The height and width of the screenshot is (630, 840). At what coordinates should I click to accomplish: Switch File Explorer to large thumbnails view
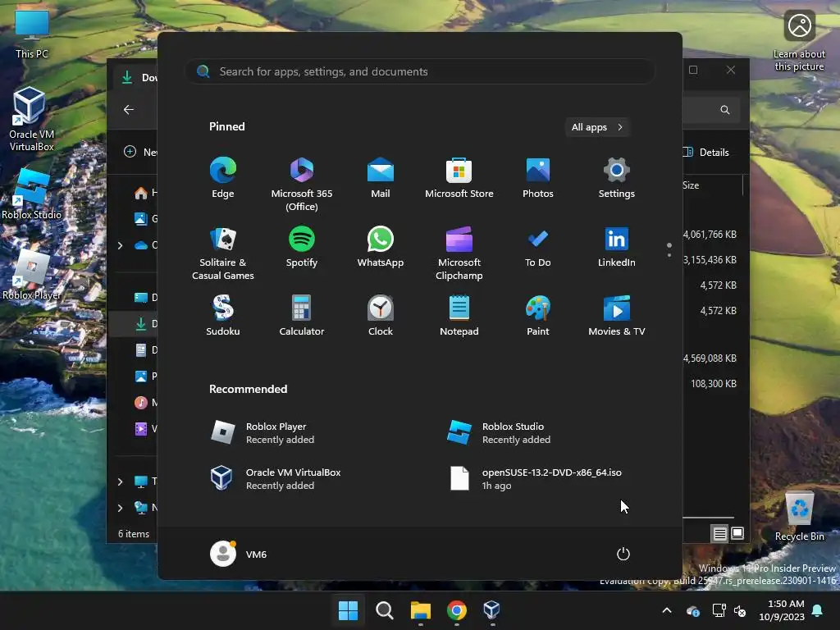(737, 533)
